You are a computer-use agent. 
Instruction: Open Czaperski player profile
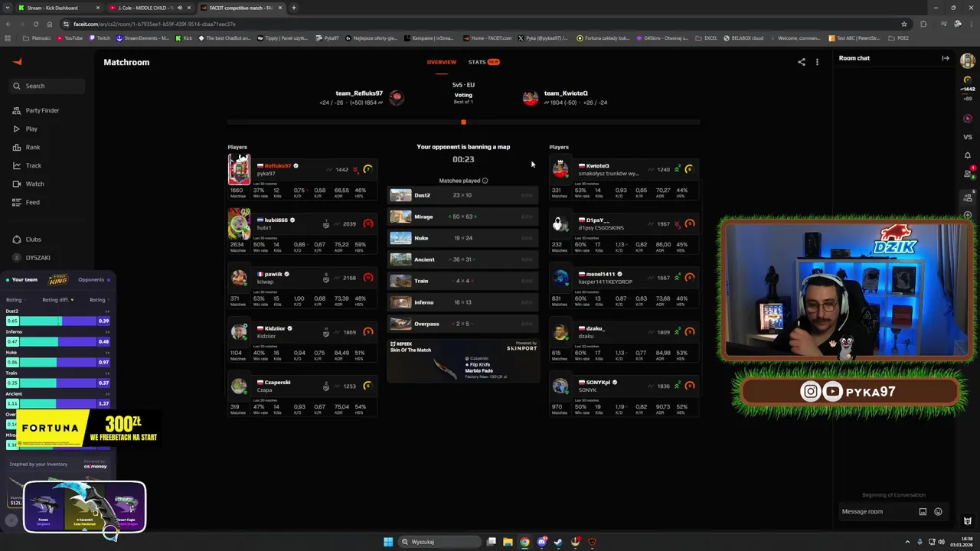(x=277, y=383)
